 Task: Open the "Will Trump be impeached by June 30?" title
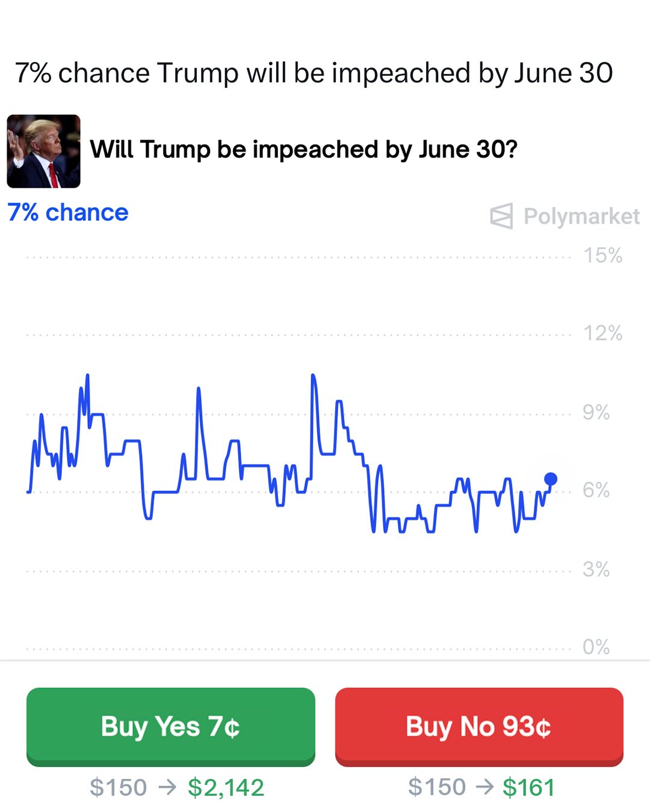pyautogui.click(x=303, y=149)
